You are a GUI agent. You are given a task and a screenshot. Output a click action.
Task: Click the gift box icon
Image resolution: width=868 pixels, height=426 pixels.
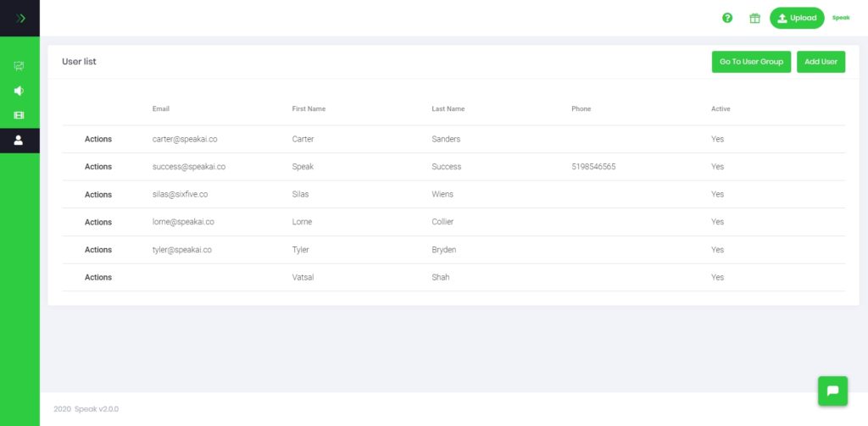click(754, 19)
